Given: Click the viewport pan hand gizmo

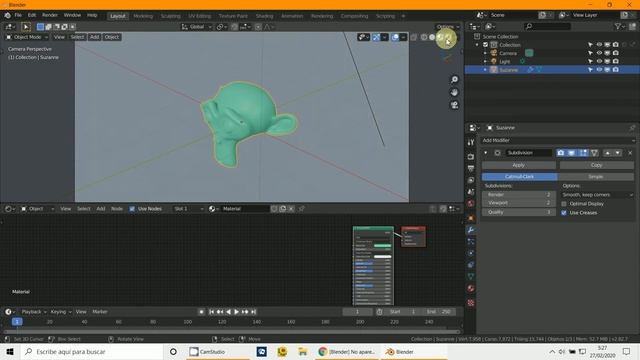Looking at the screenshot, I should (454, 92).
